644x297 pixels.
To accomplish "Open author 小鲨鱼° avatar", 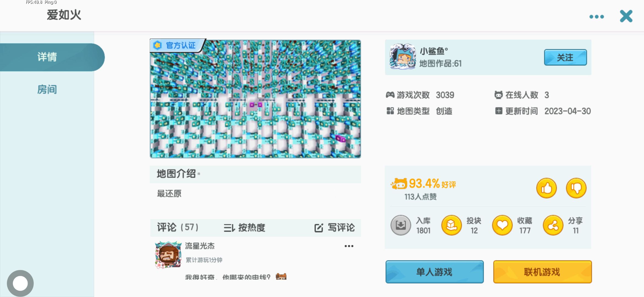I will pyautogui.click(x=403, y=56).
